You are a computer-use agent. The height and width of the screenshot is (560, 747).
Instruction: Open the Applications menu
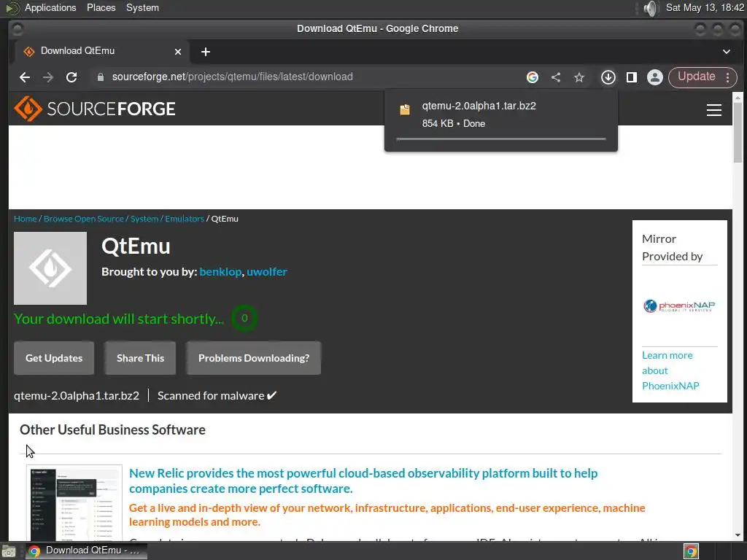pos(50,7)
